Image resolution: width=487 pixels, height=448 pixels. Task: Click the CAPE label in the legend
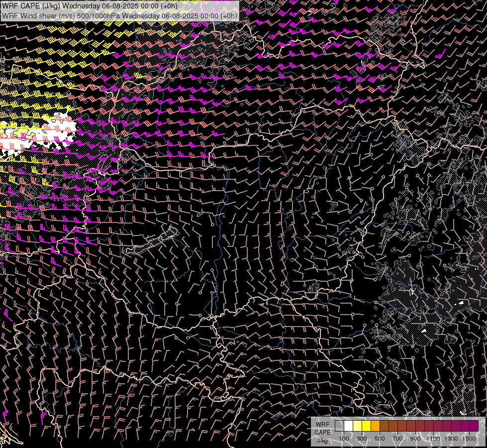322,433
